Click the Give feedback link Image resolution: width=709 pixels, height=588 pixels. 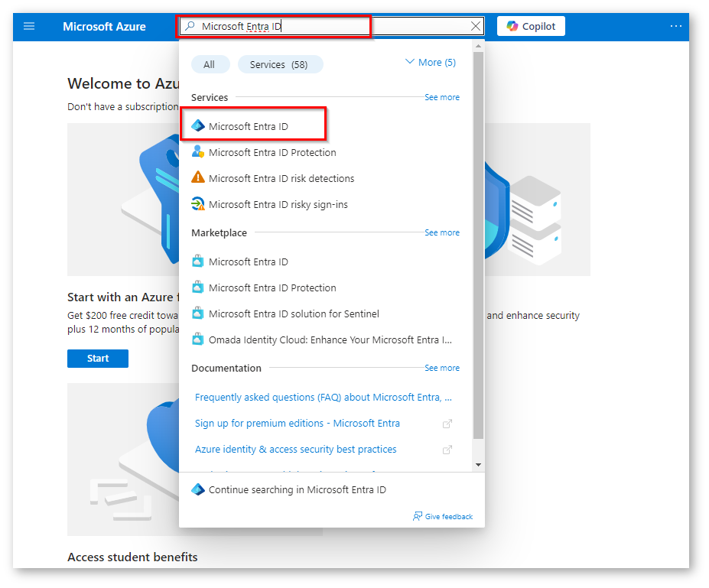448,517
